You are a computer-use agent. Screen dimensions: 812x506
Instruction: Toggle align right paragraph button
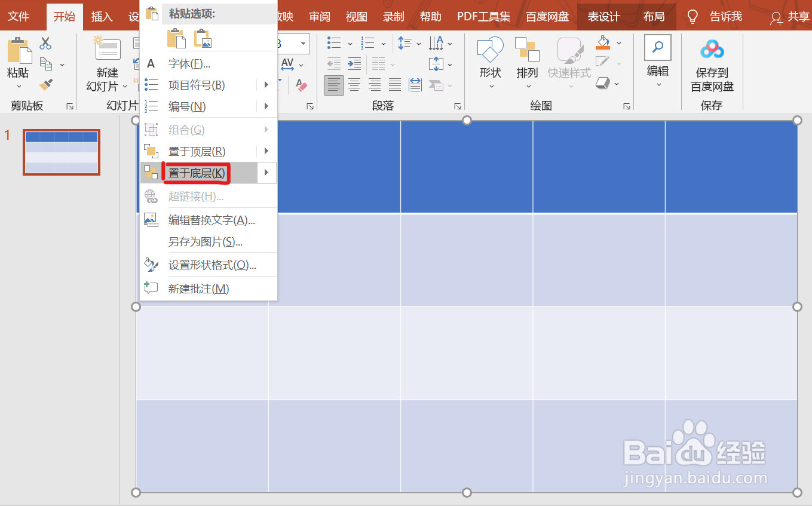pos(375,85)
